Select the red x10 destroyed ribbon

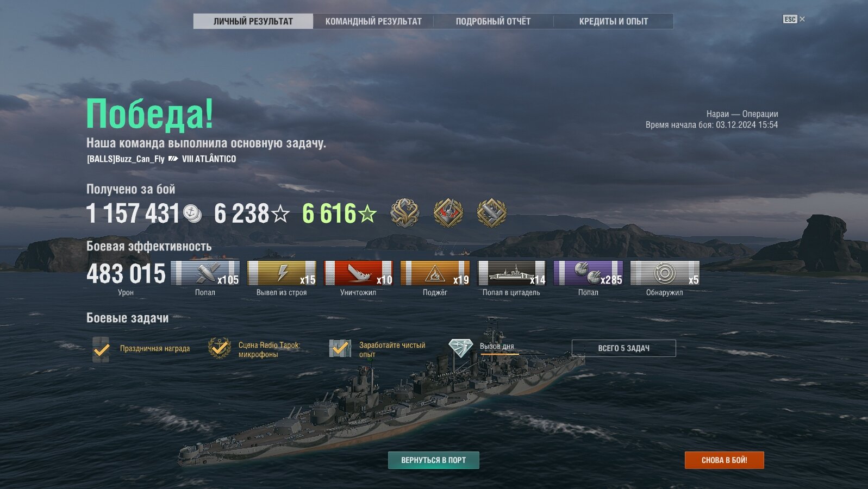358,273
